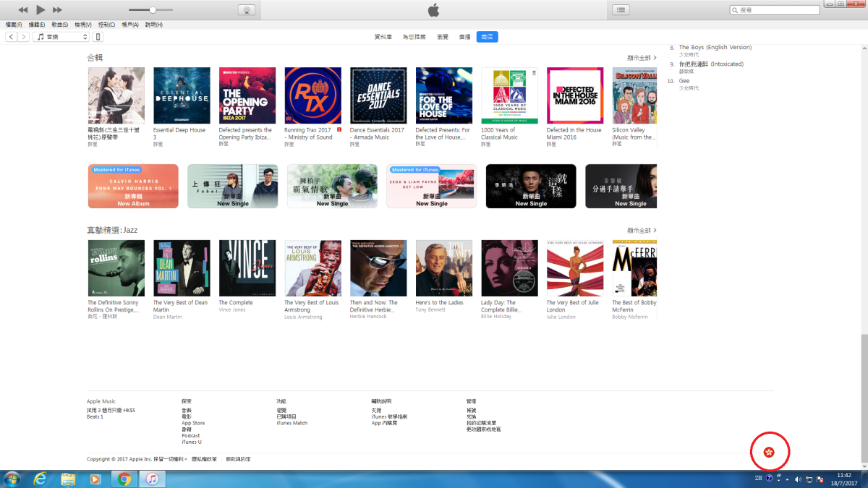Viewport: 868px width, 488px height.
Task: Switch to the 資料庫 tab
Action: tap(383, 37)
